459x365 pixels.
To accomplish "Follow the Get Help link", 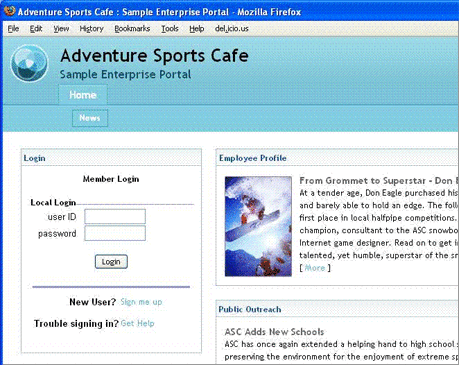I will click(x=137, y=323).
